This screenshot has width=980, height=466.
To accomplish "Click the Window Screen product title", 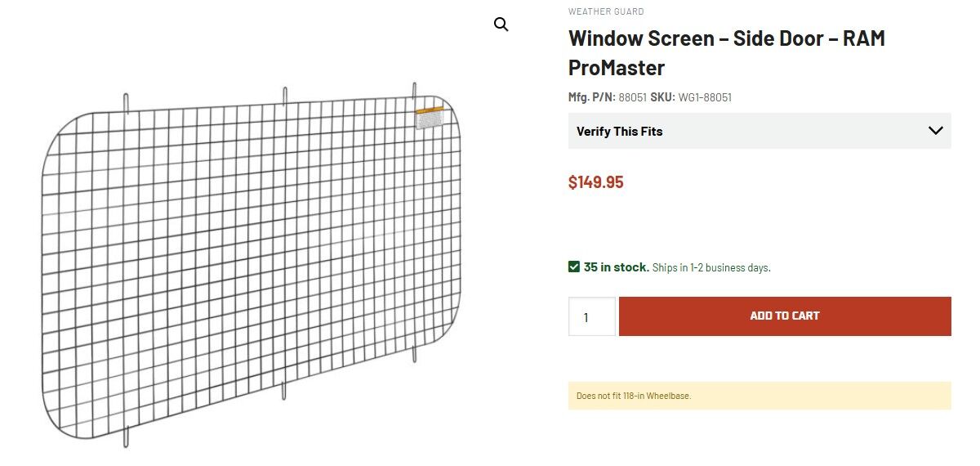I will pos(726,52).
